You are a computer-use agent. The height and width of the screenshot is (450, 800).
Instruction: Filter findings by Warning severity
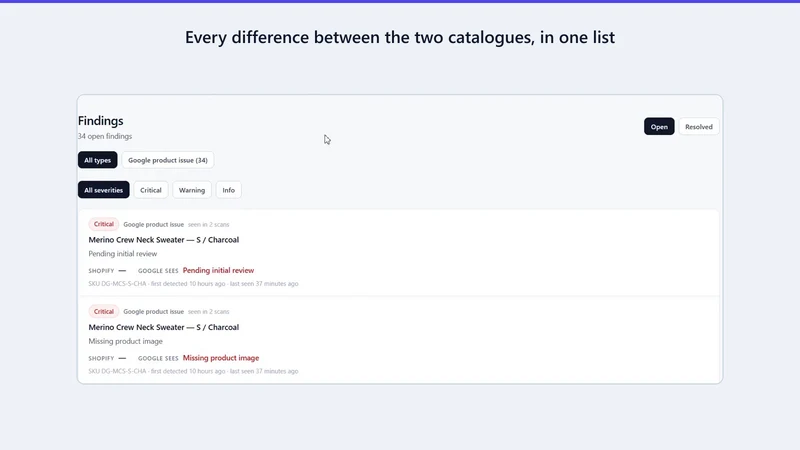192,190
